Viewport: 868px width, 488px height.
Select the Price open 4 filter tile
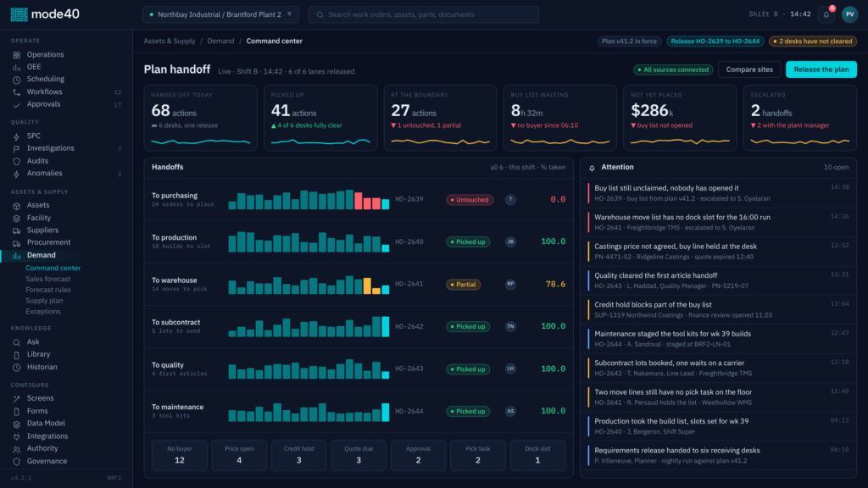239,455
